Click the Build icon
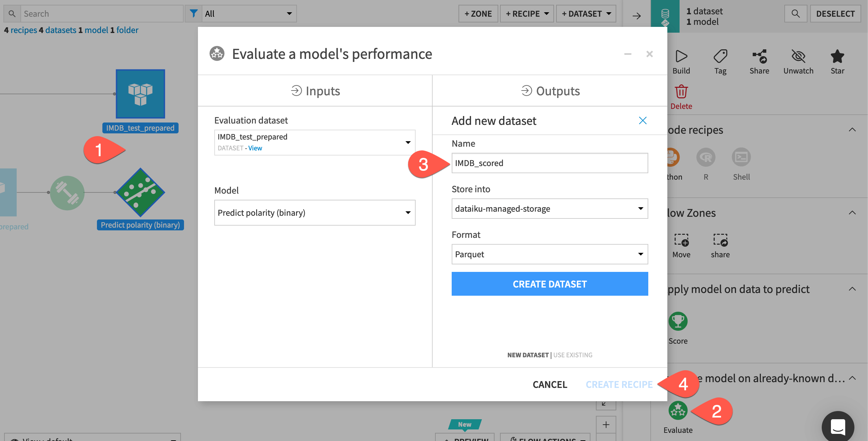868x441 pixels. click(681, 56)
